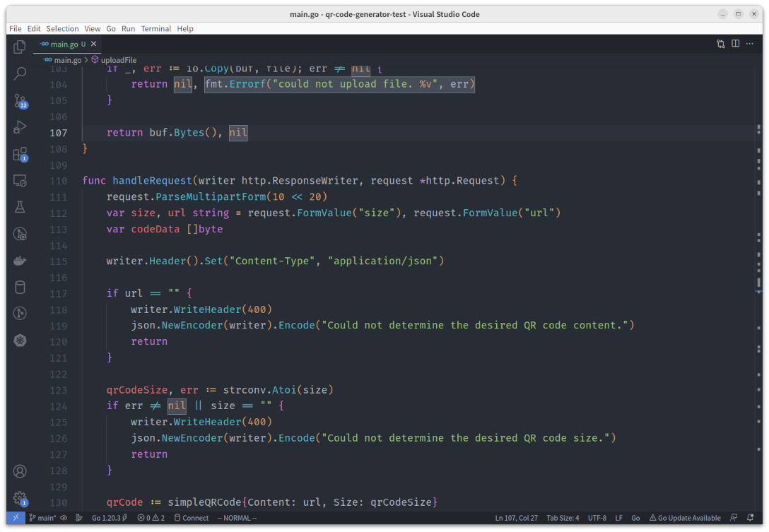Click the remote window indicator in status bar

pos(16,518)
